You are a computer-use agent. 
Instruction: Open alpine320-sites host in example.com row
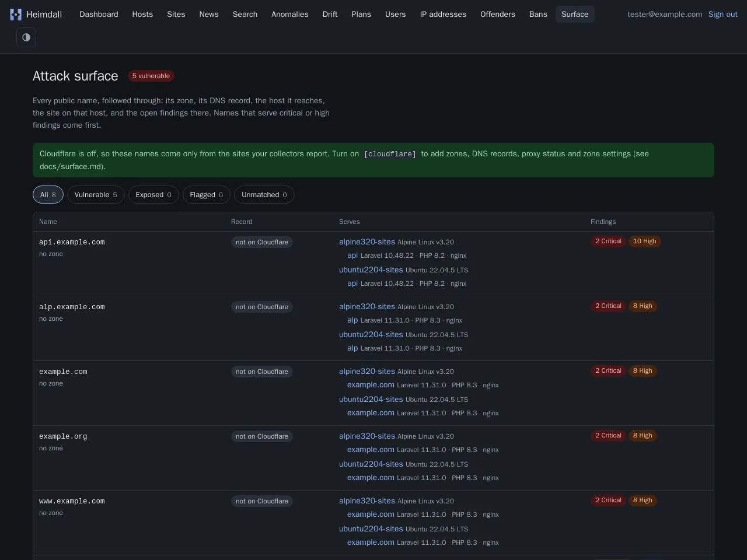[x=367, y=371]
